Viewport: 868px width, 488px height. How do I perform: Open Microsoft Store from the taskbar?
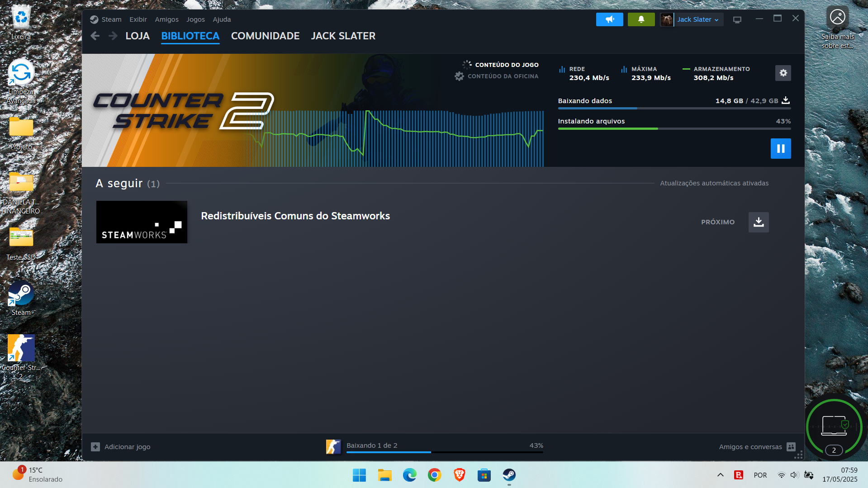pos(484,475)
